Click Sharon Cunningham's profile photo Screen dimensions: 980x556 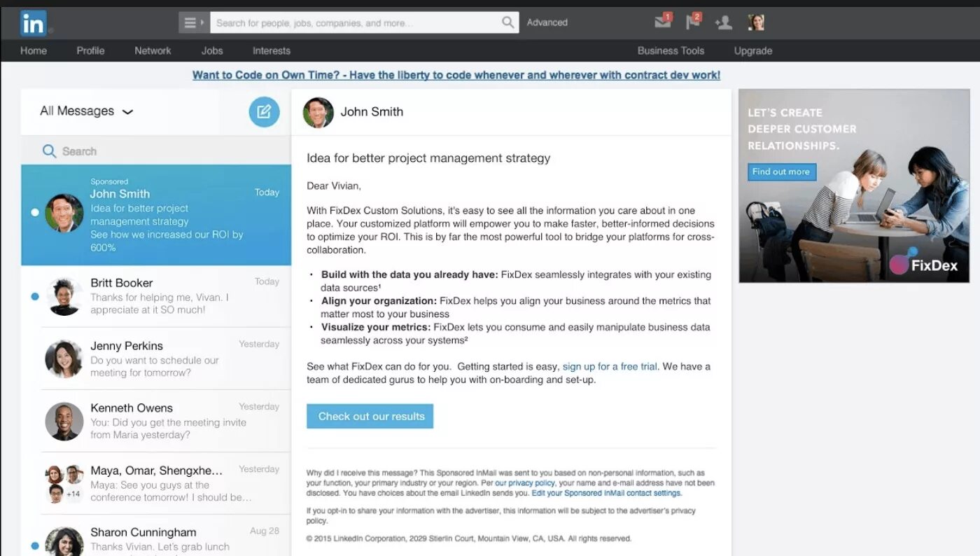tap(64, 541)
